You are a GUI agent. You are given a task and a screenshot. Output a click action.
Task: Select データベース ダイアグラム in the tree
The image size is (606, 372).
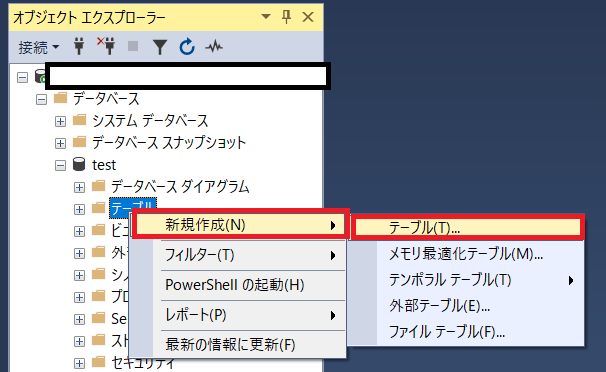[180, 187]
